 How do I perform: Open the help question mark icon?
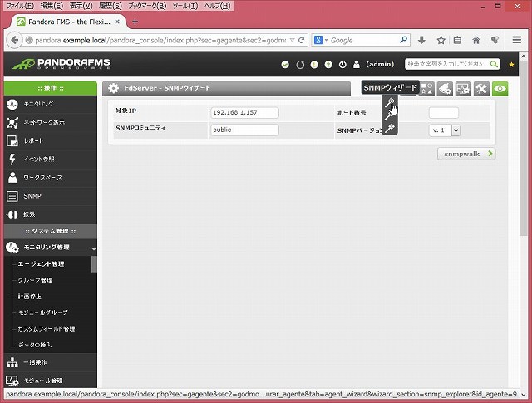pyautogui.click(x=328, y=65)
